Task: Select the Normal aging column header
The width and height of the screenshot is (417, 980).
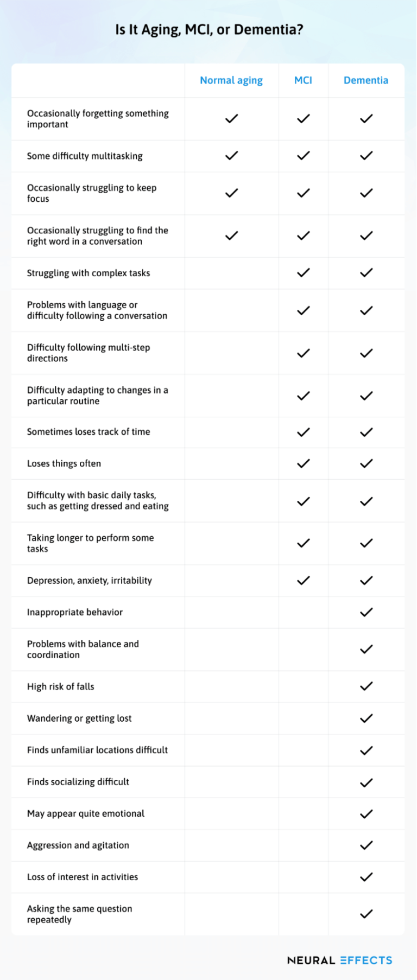Action: point(231,80)
